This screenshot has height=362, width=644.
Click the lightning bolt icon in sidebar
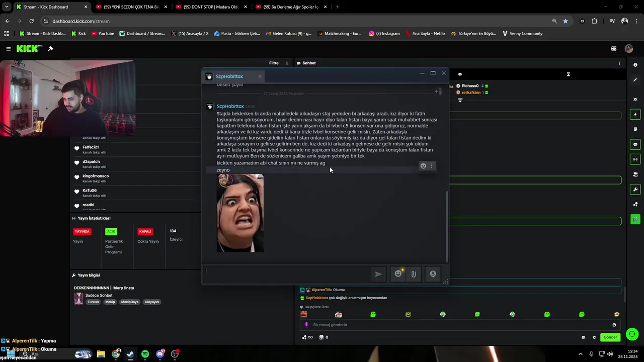coord(635,114)
